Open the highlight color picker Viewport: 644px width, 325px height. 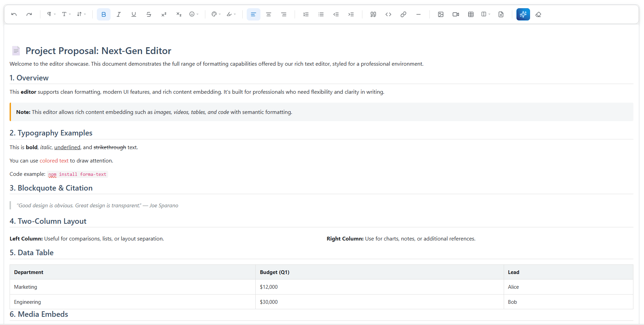(x=231, y=14)
